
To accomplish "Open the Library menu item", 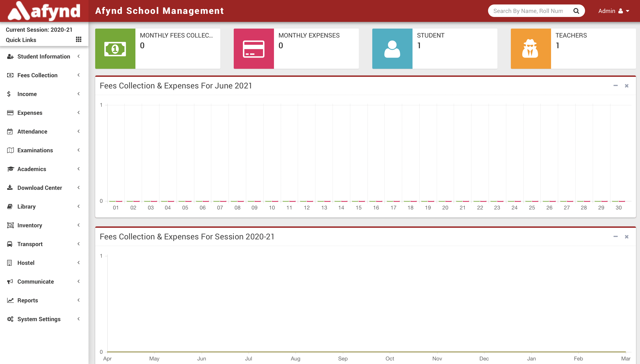I will click(27, 207).
